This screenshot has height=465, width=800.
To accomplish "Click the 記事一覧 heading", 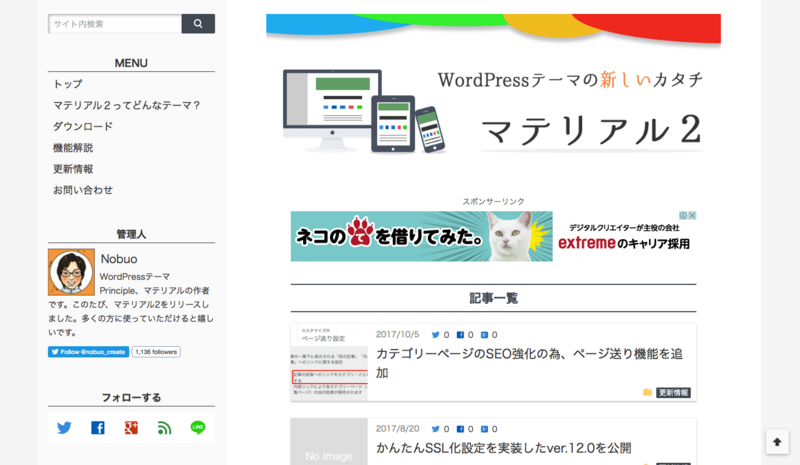I will pos(493,298).
